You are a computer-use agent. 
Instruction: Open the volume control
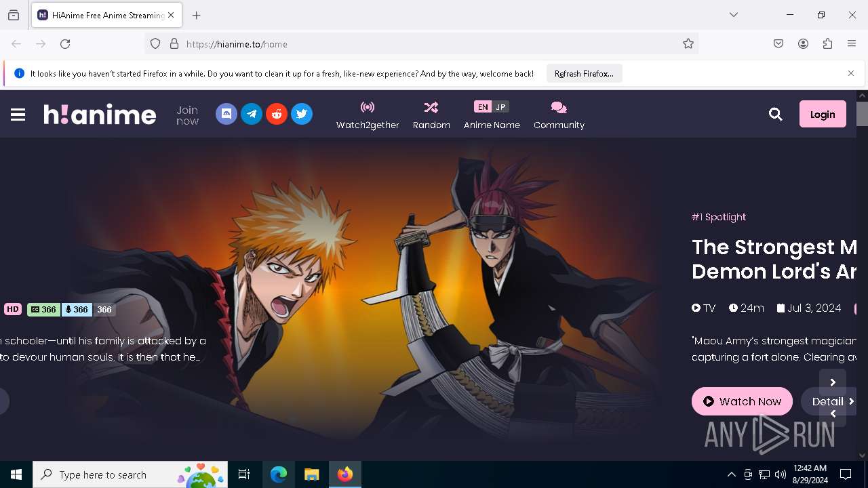[x=781, y=474]
